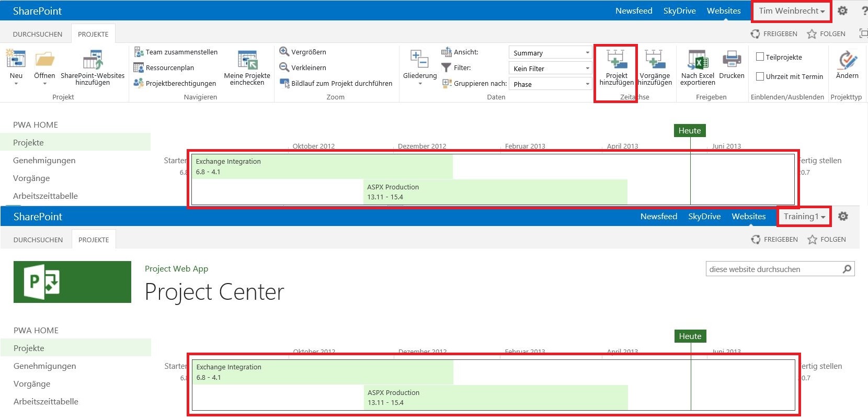This screenshot has height=418, width=868.
Task: Click Nach Excel exportieren icon
Action: pyautogui.click(x=698, y=60)
